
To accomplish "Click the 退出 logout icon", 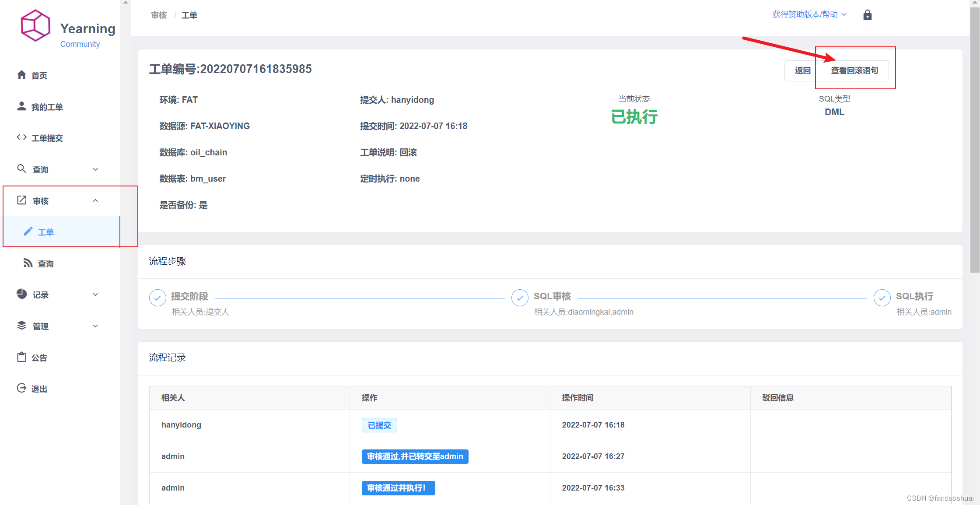I will click(22, 388).
